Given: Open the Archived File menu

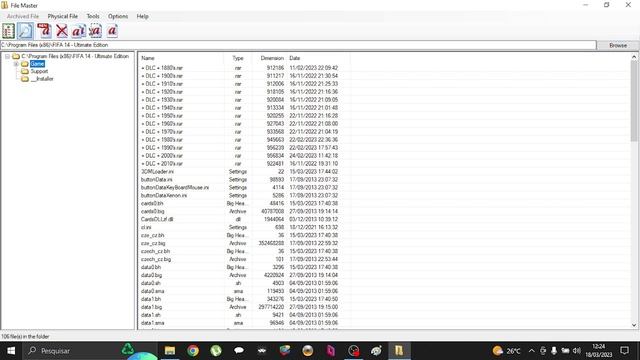Looking at the screenshot, I should [x=23, y=16].
